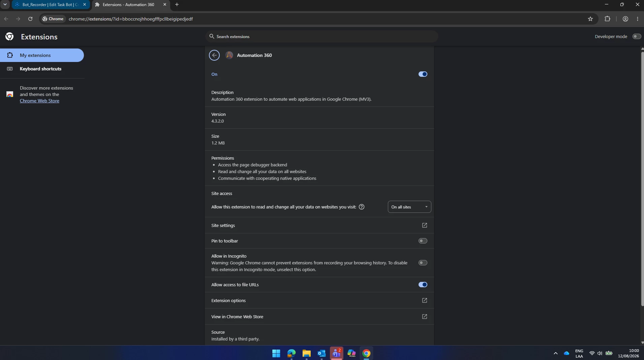Open tab search dropdown arrow
This screenshot has height=360, width=644.
5,4
